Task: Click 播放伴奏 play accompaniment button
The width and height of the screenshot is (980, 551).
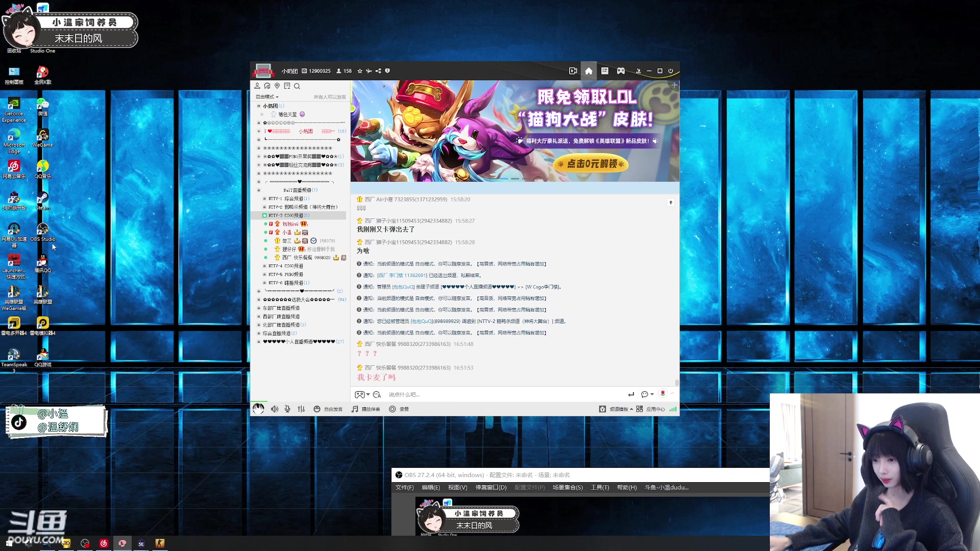Action: coord(366,409)
